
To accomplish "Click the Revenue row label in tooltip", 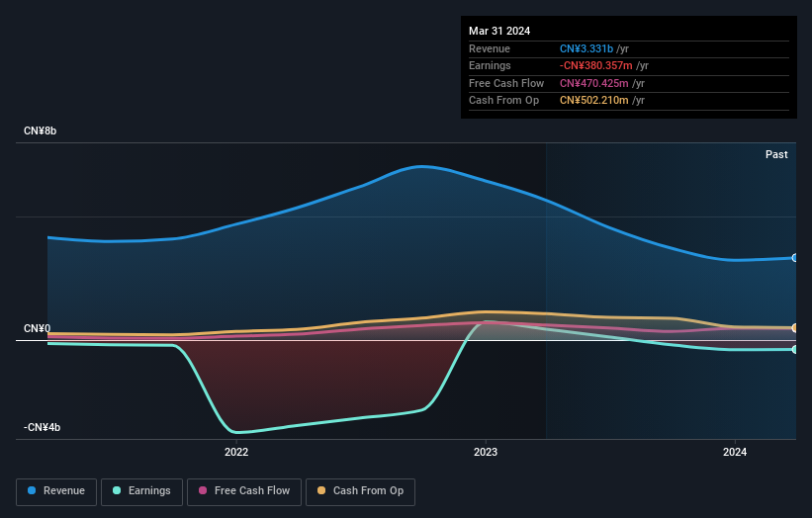I will (x=490, y=48).
